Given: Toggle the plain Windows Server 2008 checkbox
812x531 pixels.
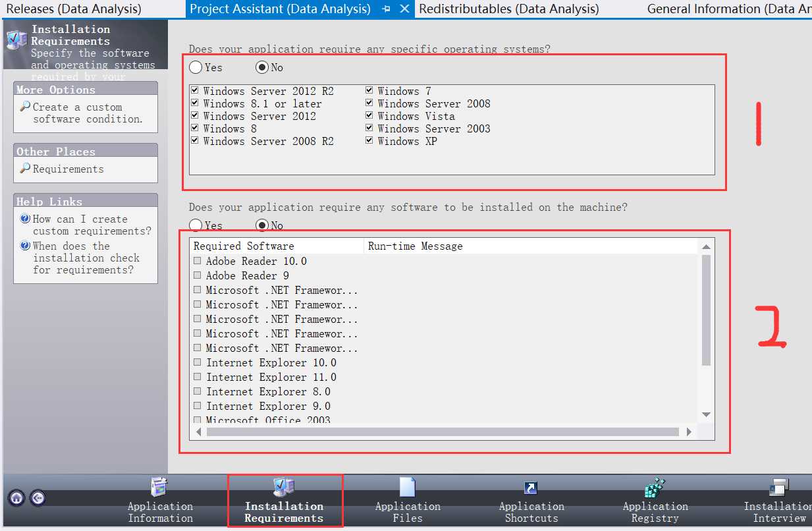Looking at the screenshot, I should pyautogui.click(x=369, y=103).
